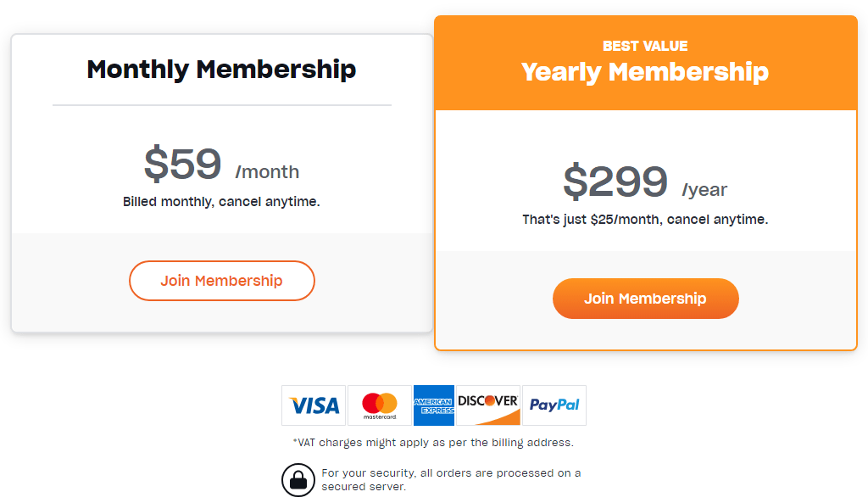This screenshot has height=503, width=868.
Task: Click the BEST VALUE label
Action: (645, 46)
